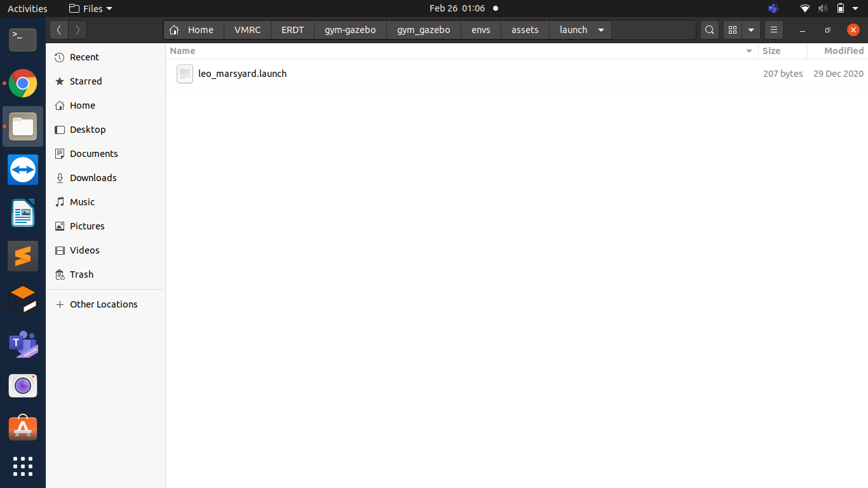
Task: Open Files app menu in top bar
Action: (x=90, y=8)
